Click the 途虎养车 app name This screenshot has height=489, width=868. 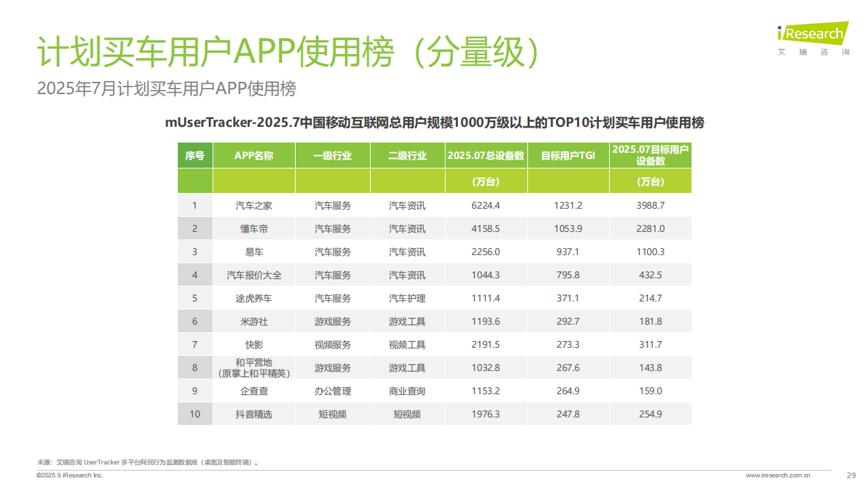tap(253, 298)
